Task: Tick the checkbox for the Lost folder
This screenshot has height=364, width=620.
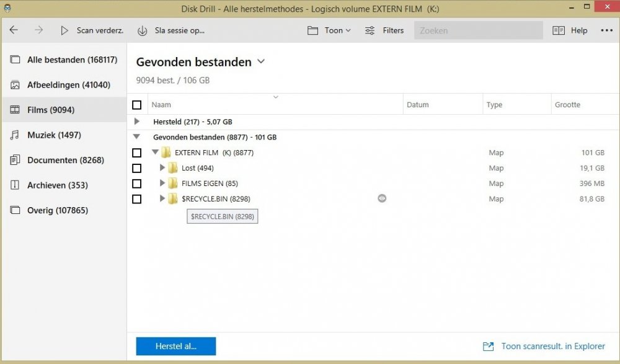Action: coord(137,168)
